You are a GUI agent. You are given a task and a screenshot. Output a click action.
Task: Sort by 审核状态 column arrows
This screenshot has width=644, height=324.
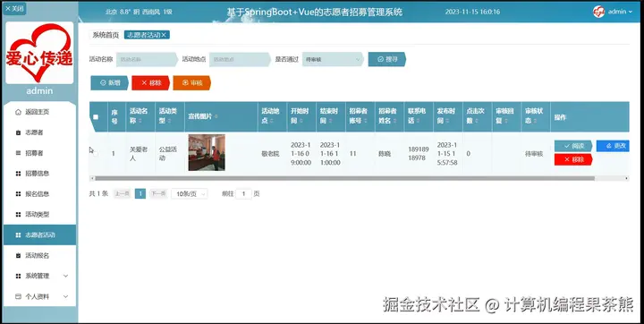coord(535,122)
